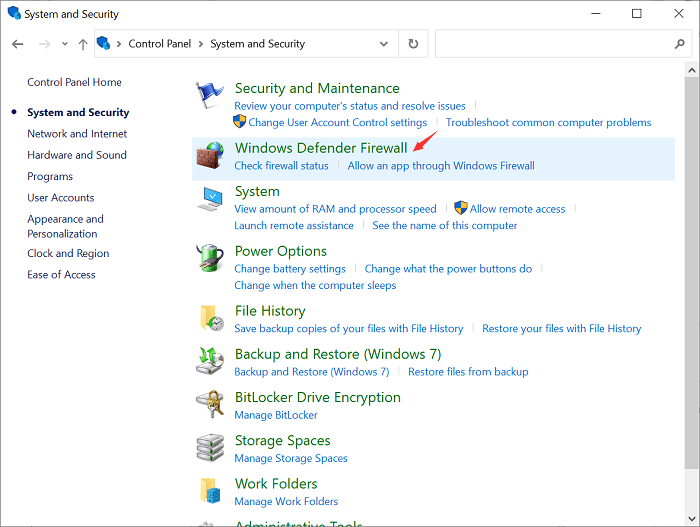The width and height of the screenshot is (700, 527).
Task: Open BitLocker Drive Encryption heading
Action: click(x=317, y=397)
